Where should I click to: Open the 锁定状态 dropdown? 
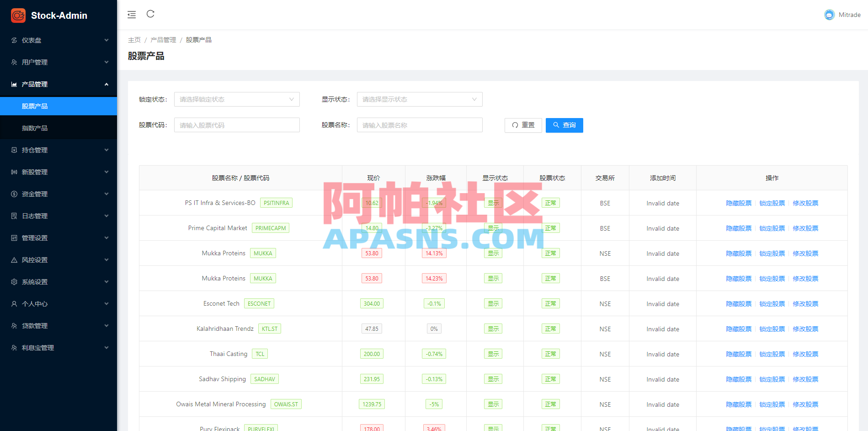click(236, 99)
